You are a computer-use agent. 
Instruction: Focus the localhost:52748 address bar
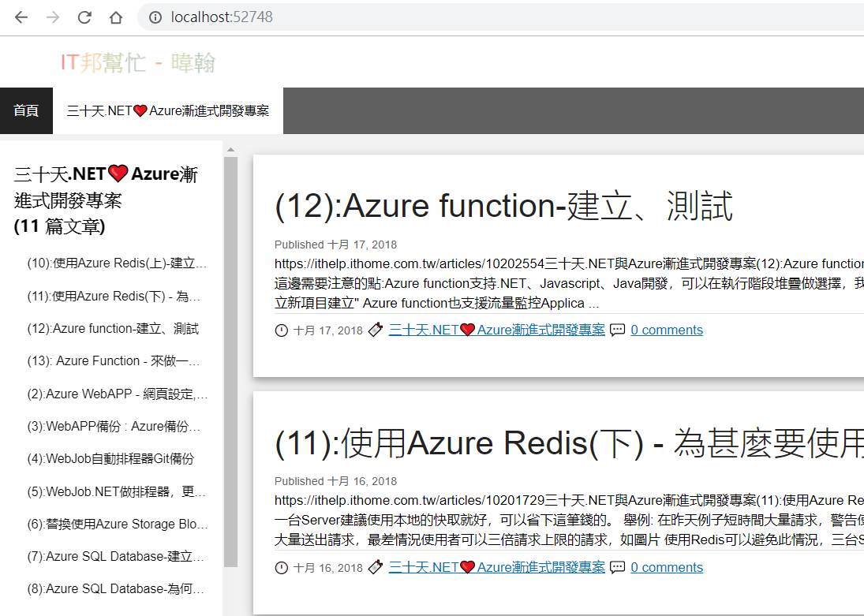[500, 17]
